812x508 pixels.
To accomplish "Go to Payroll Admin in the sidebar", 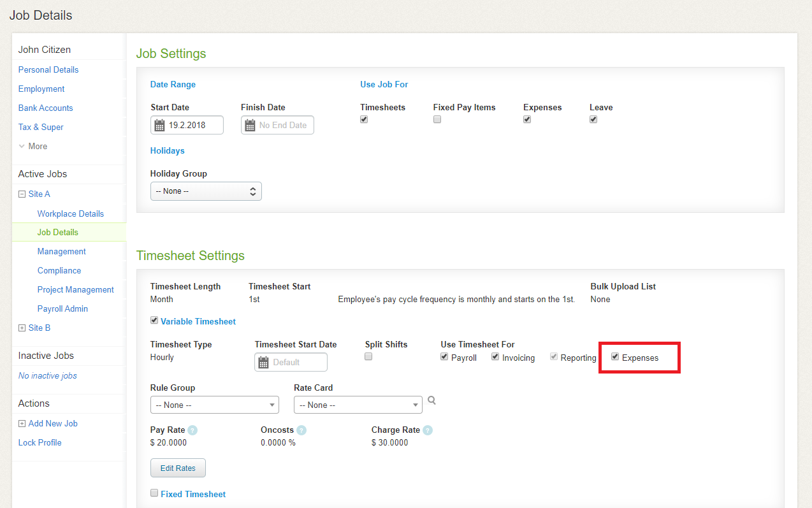I will click(x=62, y=308).
